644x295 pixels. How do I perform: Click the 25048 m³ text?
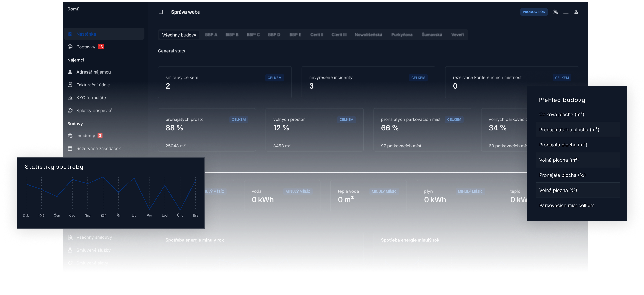coord(176,146)
